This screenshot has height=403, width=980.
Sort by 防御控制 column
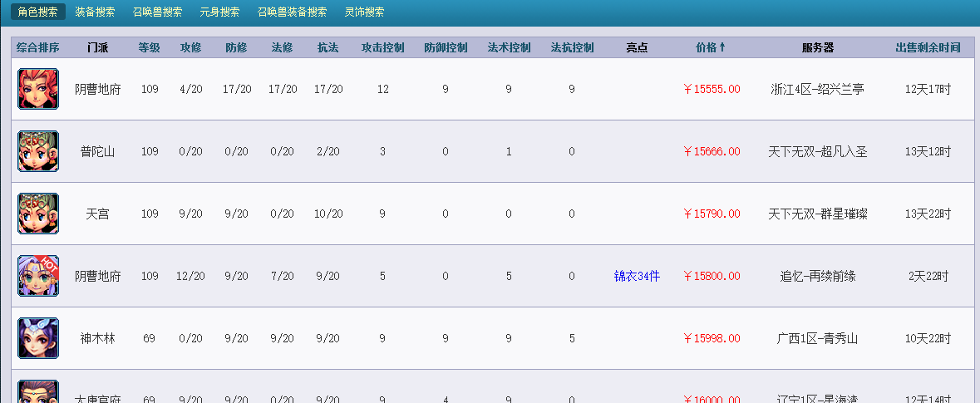point(446,48)
